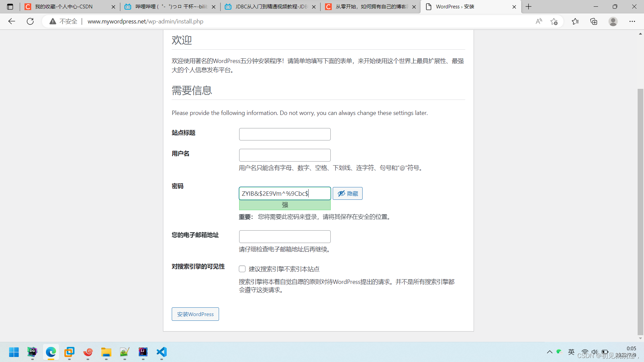Switch to the CSDN 我的收藏 tab
The height and width of the screenshot is (362, 644).
coord(64,7)
